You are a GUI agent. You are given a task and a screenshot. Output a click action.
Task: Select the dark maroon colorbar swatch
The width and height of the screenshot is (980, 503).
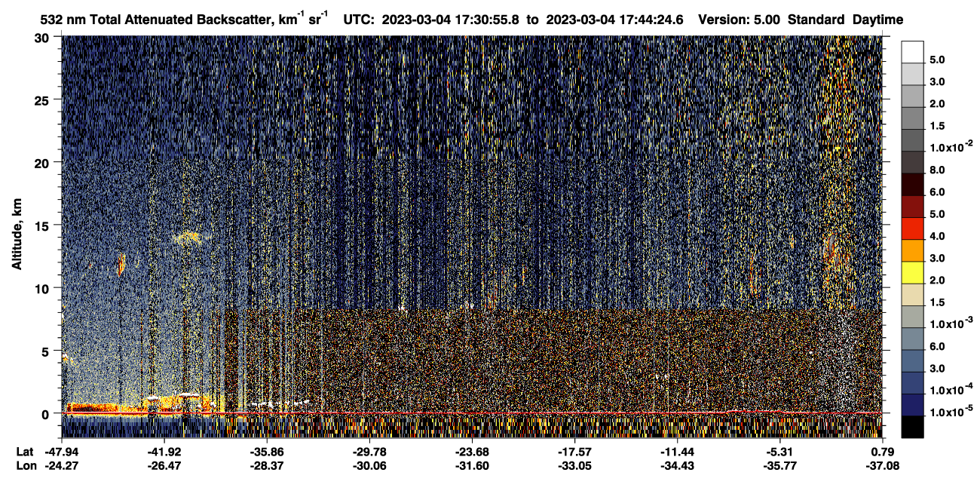[x=912, y=184]
